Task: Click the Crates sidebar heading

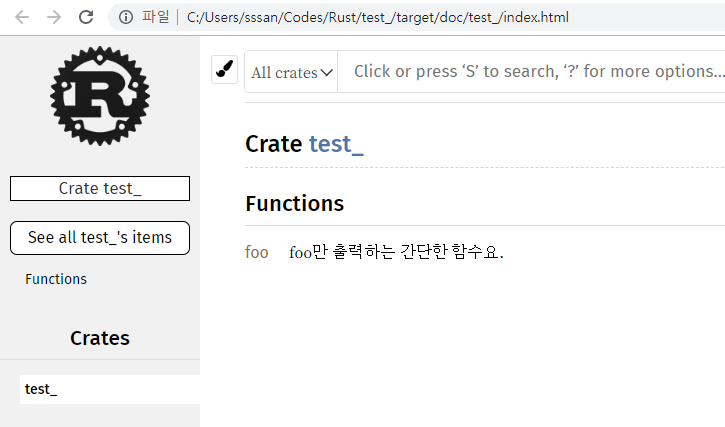Action: point(100,338)
